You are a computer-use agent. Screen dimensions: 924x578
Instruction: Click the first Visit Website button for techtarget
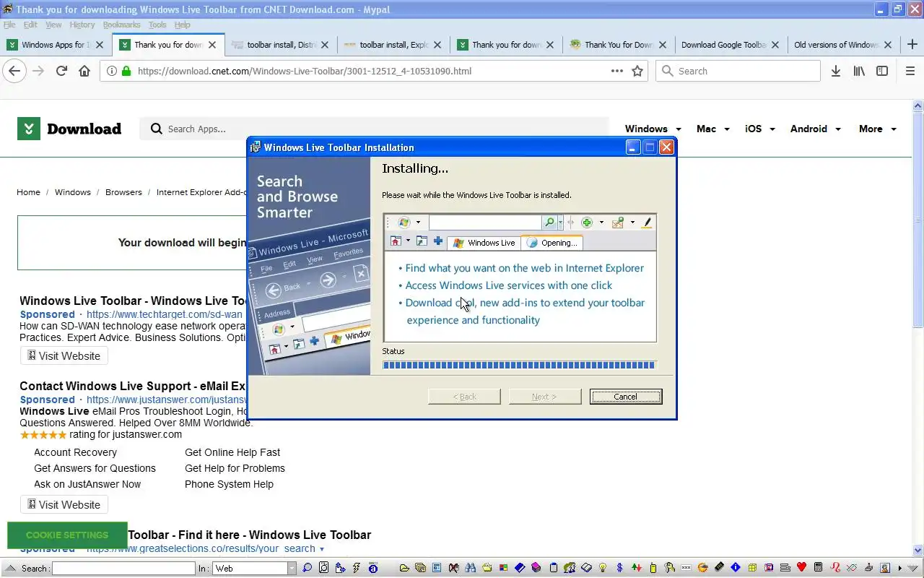click(64, 355)
